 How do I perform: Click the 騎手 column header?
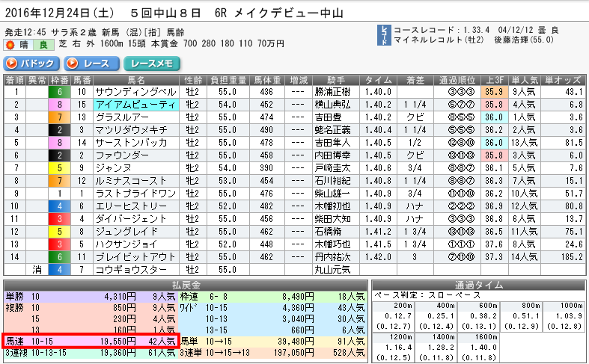coord(336,80)
